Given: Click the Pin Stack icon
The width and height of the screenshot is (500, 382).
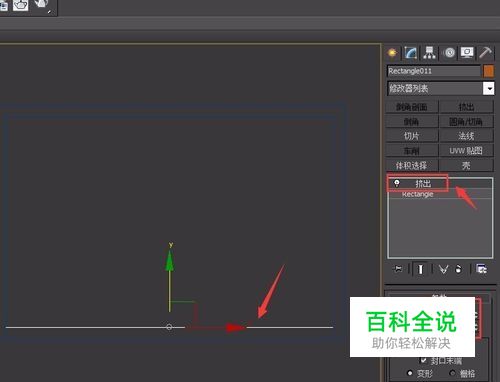Looking at the screenshot, I should [x=398, y=269].
